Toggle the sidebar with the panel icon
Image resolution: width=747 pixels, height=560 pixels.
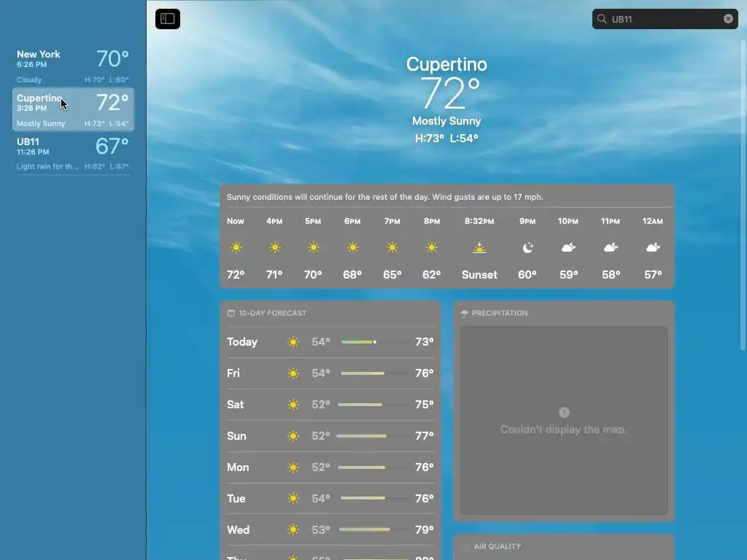pos(168,19)
